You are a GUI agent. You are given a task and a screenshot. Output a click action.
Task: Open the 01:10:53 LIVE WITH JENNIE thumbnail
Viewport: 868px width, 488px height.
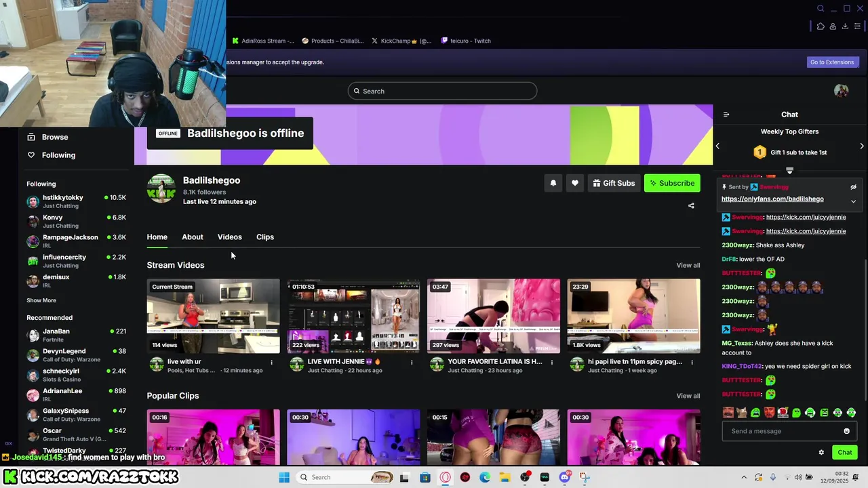coord(353,316)
